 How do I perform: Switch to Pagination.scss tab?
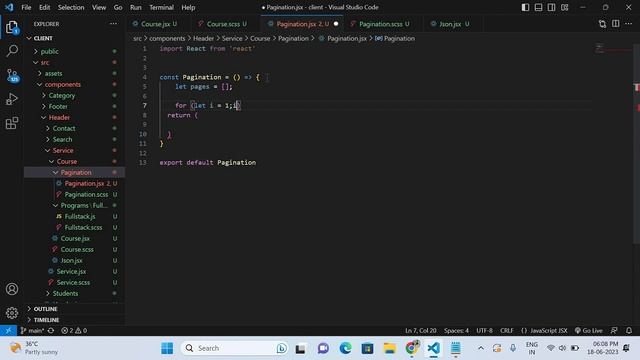[384, 24]
